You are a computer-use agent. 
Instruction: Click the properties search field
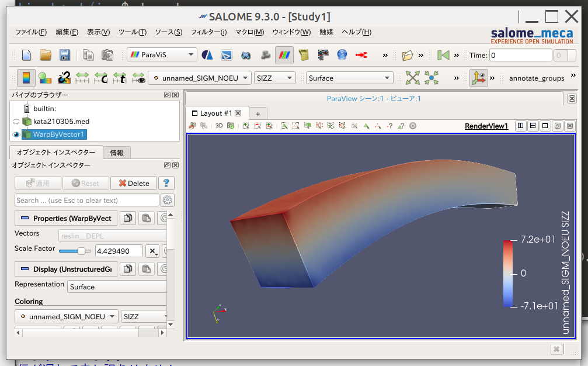(x=87, y=200)
